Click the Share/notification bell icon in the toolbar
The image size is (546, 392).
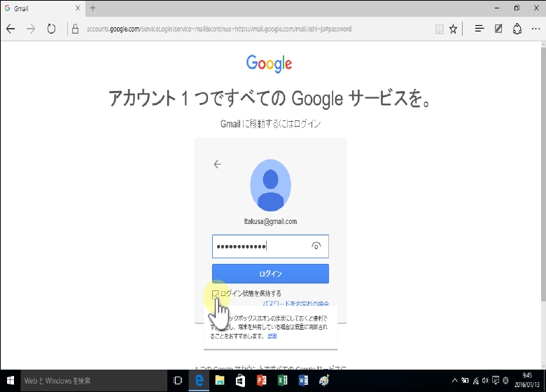pos(517,29)
